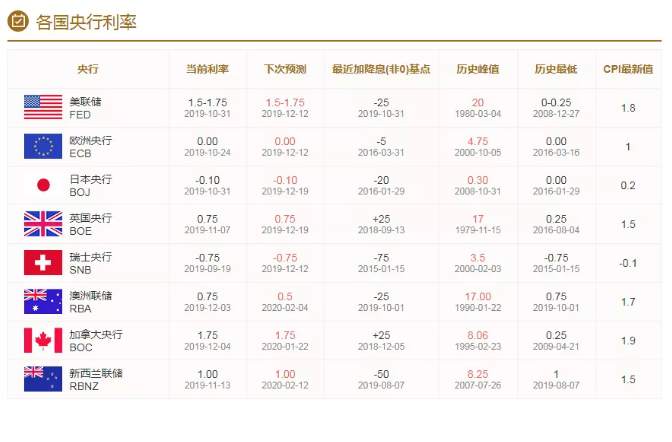Click the United States flag icon

pos(43,107)
